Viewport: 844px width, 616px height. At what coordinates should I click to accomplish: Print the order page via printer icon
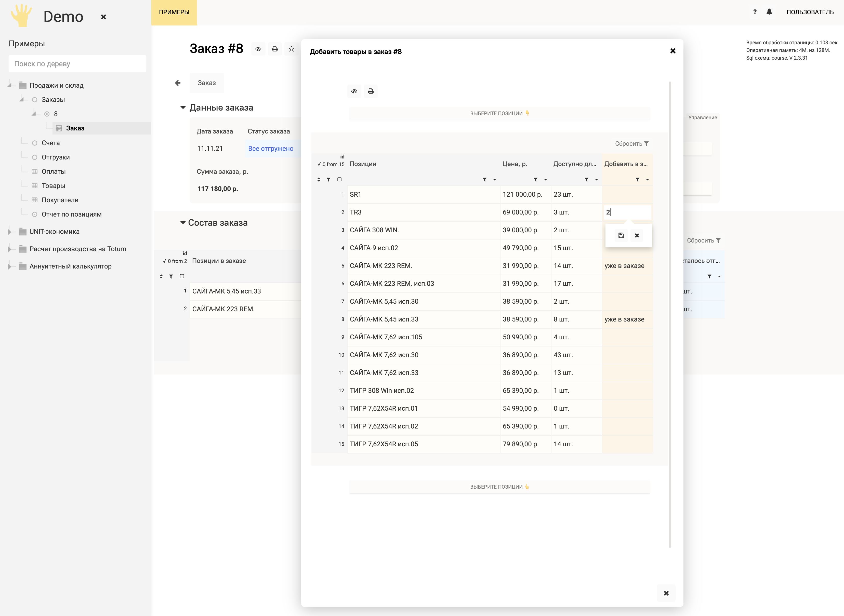pos(275,49)
